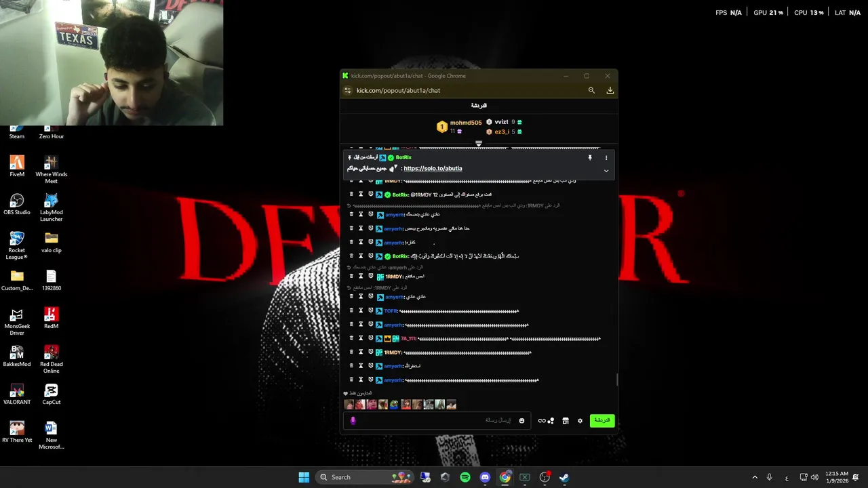Open volume control in system tray
The width and height of the screenshot is (868, 488).
coord(814,477)
